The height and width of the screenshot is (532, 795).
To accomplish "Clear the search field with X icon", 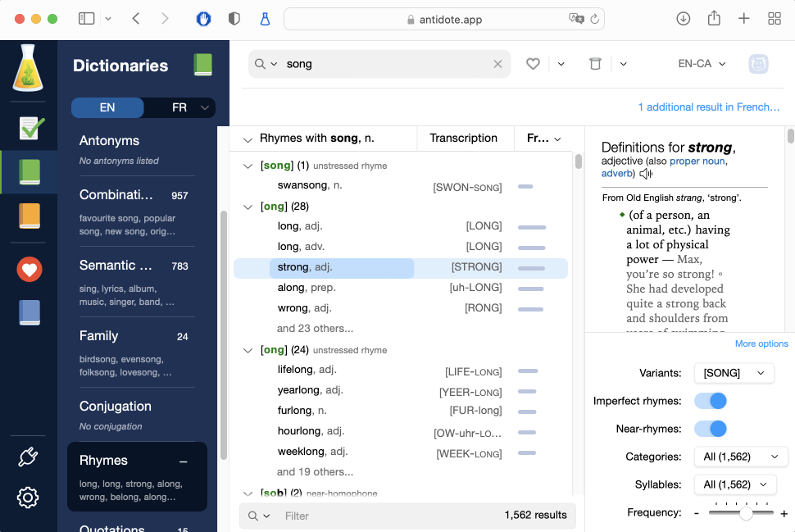I will [x=497, y=64].
